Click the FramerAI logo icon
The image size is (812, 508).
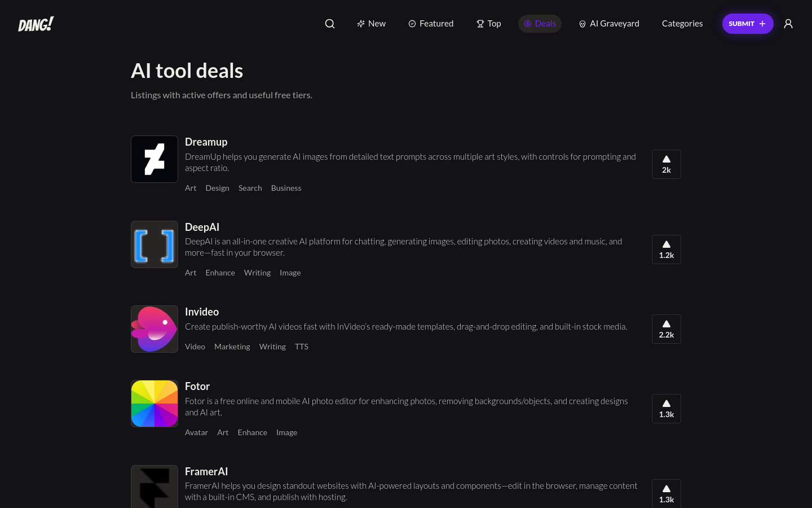point(155,487)
